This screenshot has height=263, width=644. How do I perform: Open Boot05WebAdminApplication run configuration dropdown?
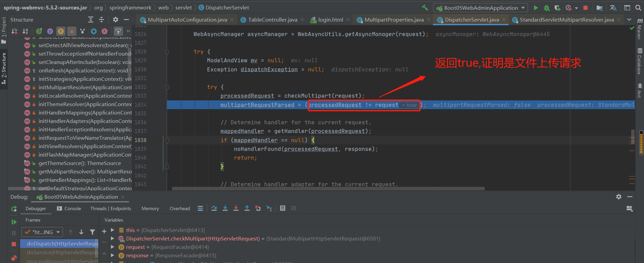tap(481, 8)
